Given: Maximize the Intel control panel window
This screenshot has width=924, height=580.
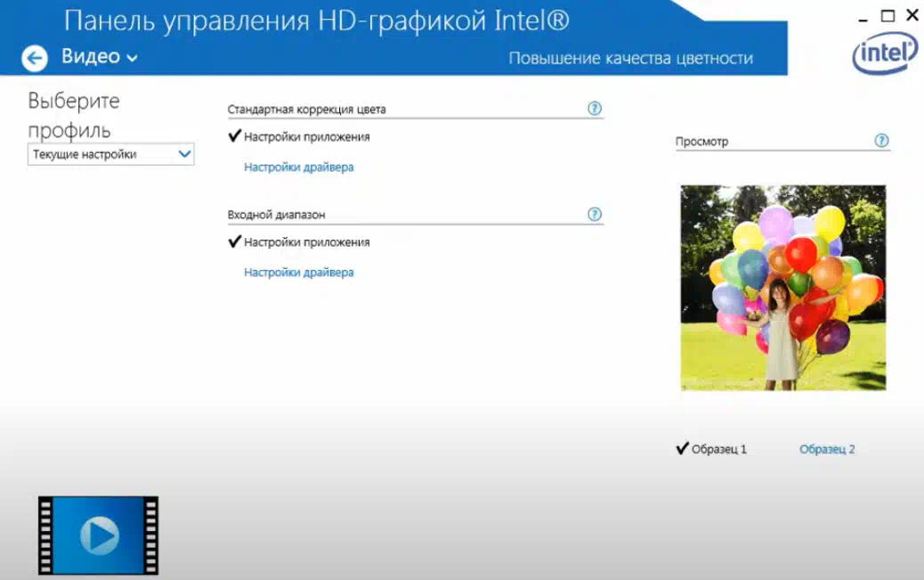Looking at the screenshot, I should tap(888, 15).
